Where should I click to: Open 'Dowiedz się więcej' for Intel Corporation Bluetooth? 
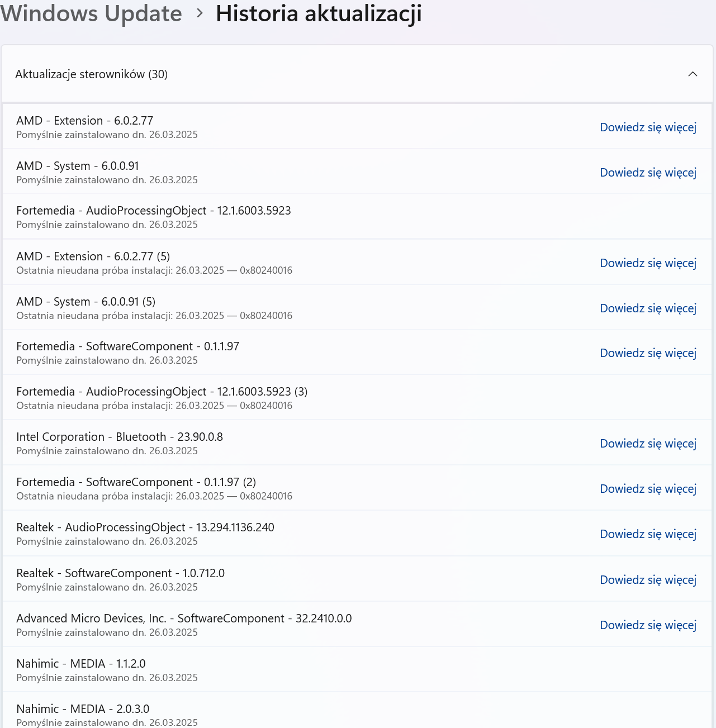[x=648, y=444]
